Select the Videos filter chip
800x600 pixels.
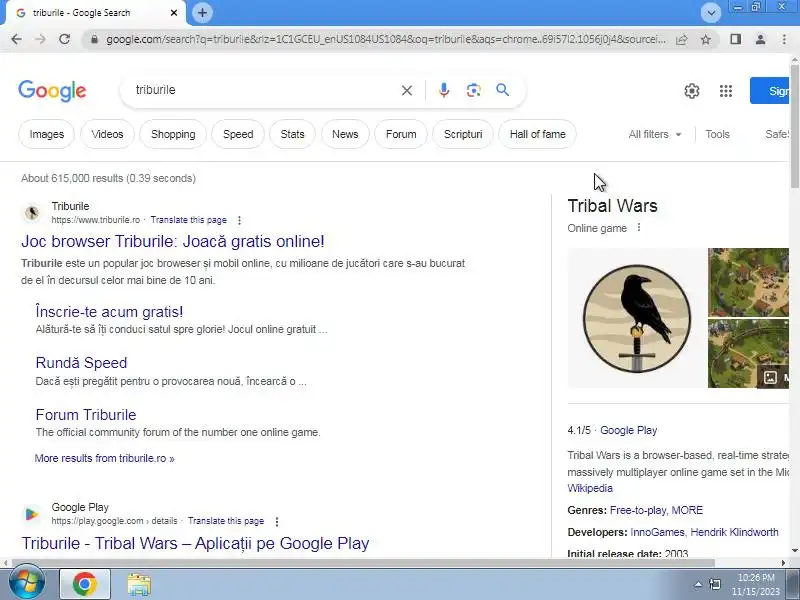click(107, 134)
